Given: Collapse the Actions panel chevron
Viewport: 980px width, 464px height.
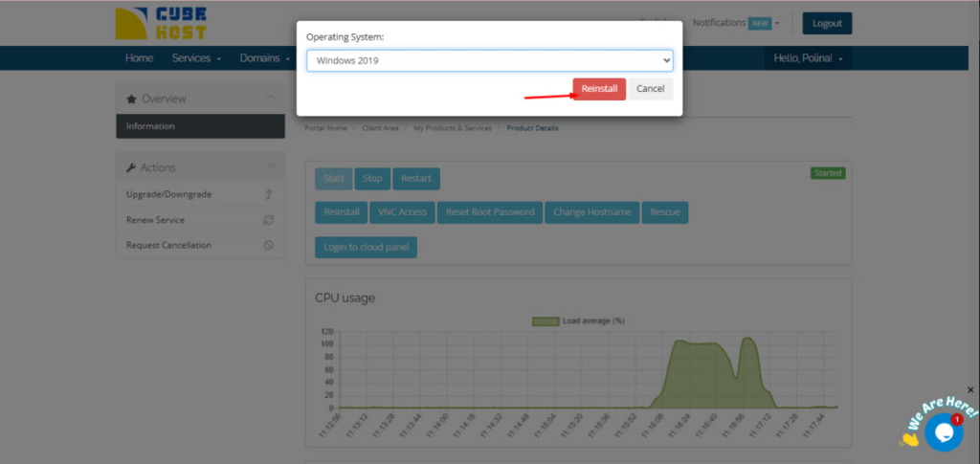Looking at the screenshot, I should pos(270,167).
